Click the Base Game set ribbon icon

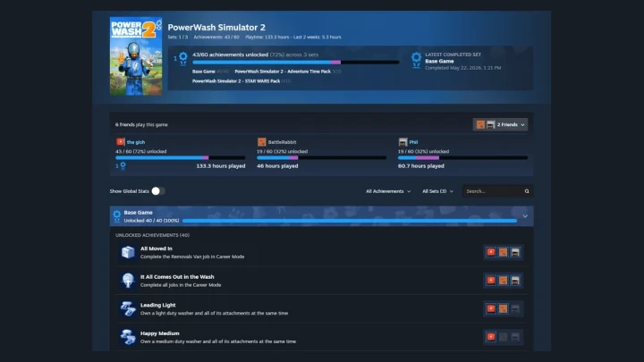pyautogui.click(x=117, y=216)
